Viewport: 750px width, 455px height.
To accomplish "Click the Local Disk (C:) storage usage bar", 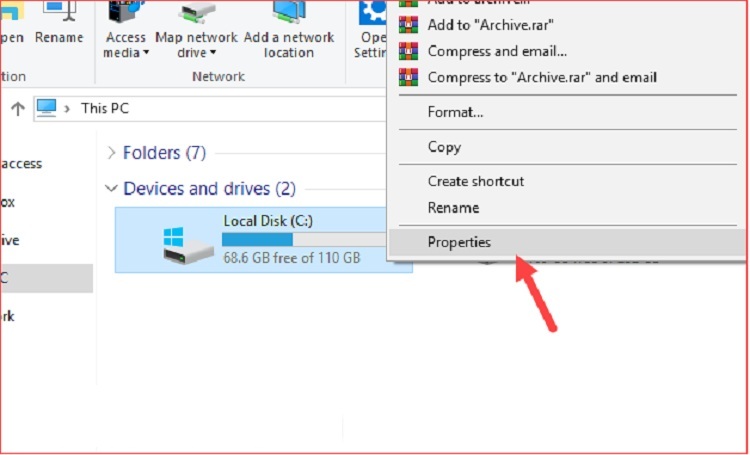I will coord(290,240).
